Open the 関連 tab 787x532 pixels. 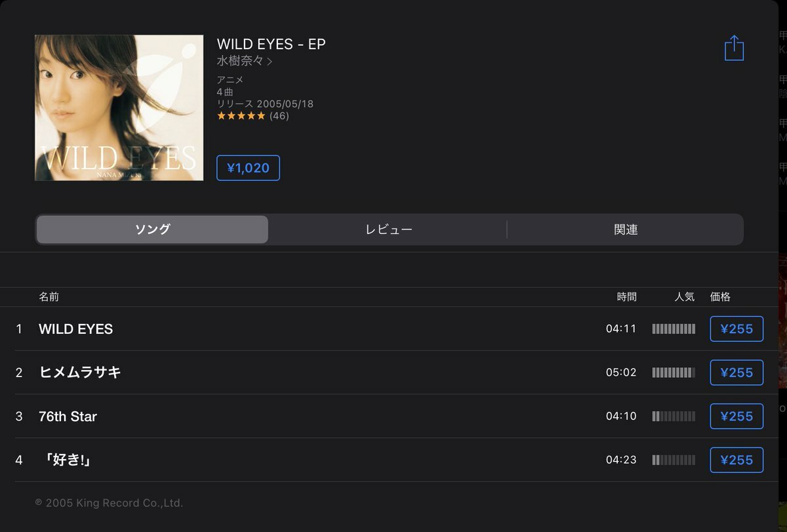tap(626, 230)
